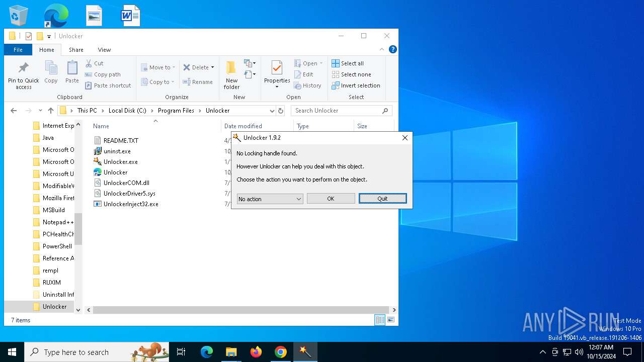Select the Home ribbon tab
This screenshot has width=644, height=362.
tap(47, 50)
